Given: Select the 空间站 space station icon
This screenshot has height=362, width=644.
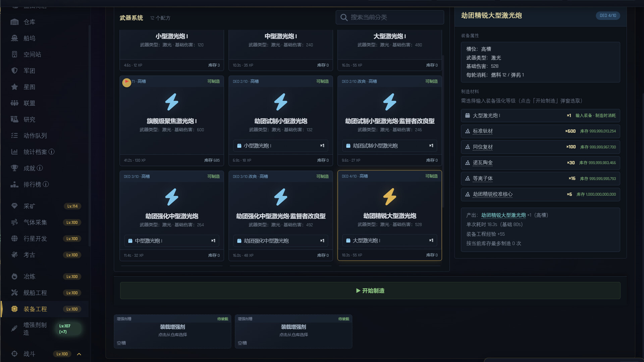Looking at the screenshot, I should (x=14, y=54).
